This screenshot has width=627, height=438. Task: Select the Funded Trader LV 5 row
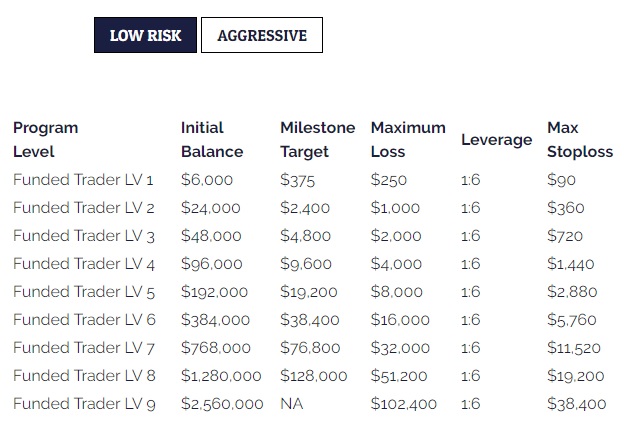pyautogui.click(x=83, y=292)
